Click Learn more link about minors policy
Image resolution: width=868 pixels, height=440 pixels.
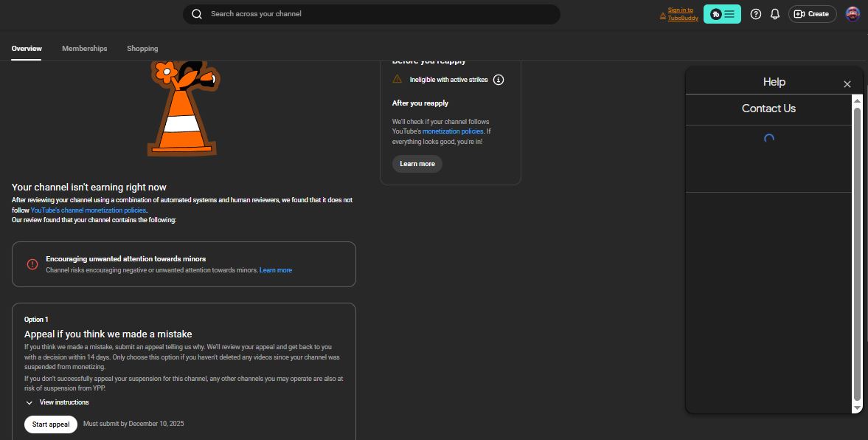point(276,270)
